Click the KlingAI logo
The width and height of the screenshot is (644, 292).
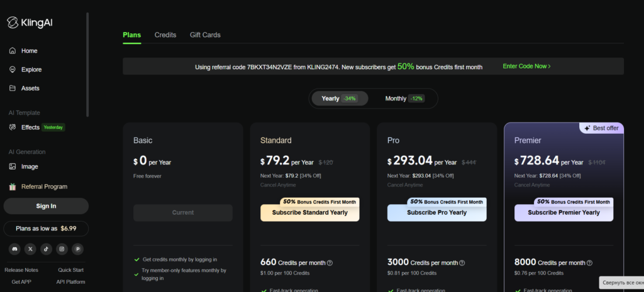30,23
